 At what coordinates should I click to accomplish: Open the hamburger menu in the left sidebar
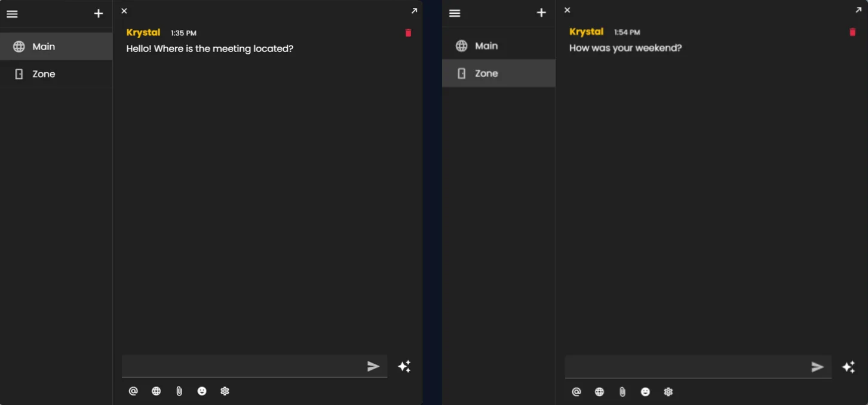(12, 14)
